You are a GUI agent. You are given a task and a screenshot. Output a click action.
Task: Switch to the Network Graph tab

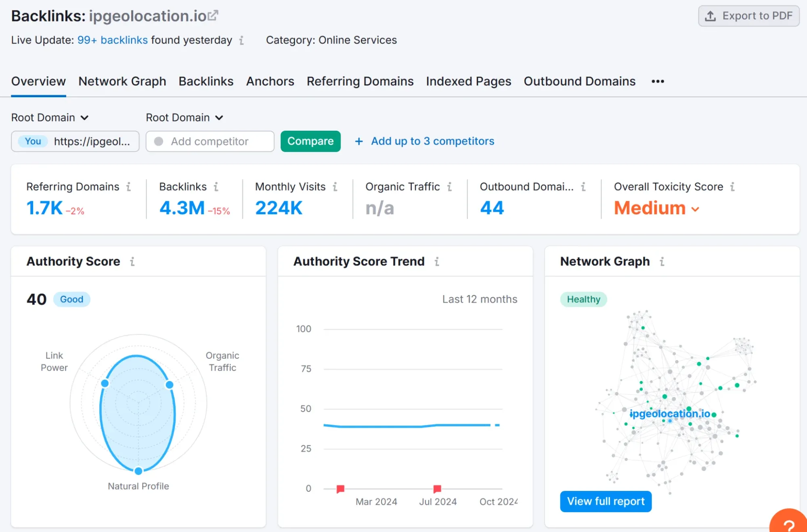[122, 81]
